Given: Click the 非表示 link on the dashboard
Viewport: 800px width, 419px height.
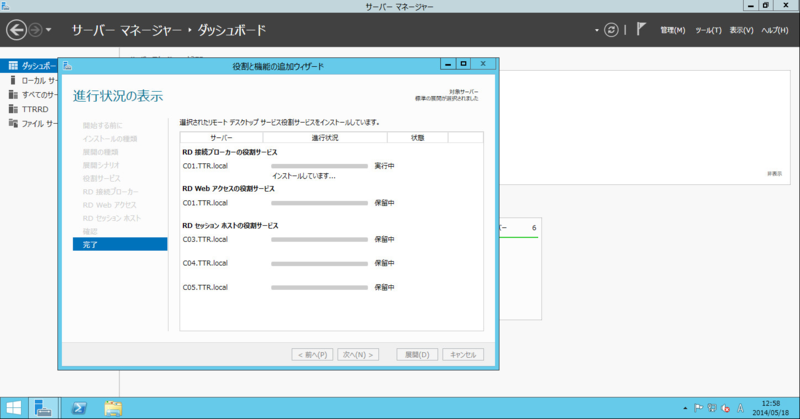Looking at the screenshot, I should (x=774, y=174).
